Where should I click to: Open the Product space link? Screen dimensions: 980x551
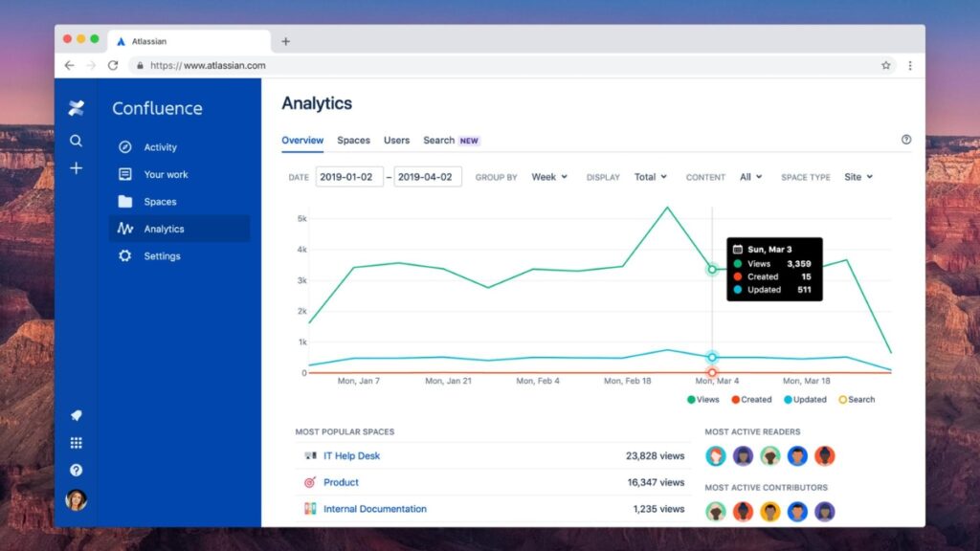341,482
